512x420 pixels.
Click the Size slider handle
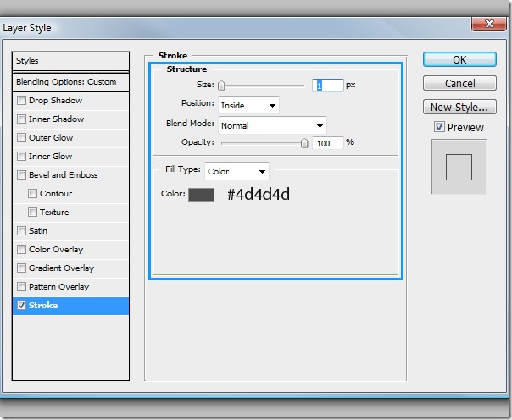(221, 86)
